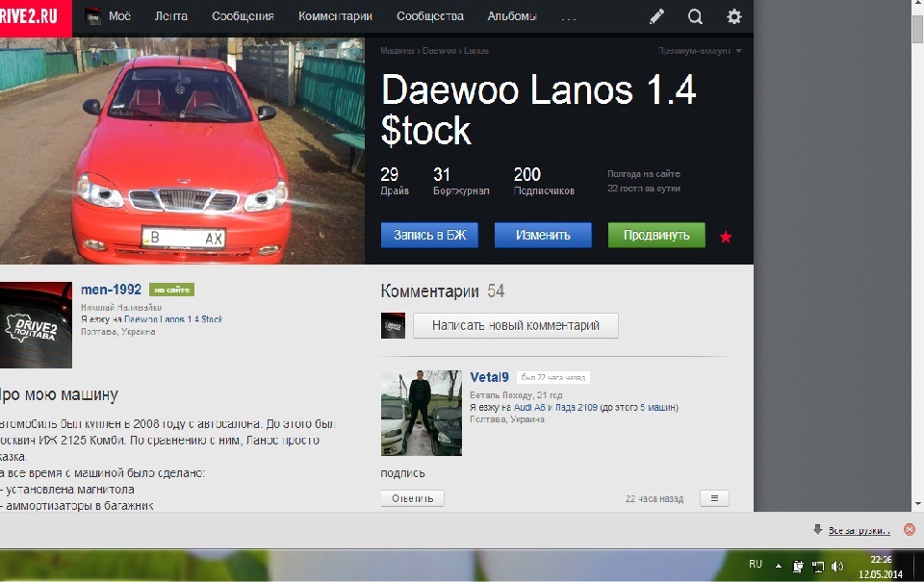Click the taskbar clock showing 22:26
Viewport: 924px width, 582px height.
[881, 567]
